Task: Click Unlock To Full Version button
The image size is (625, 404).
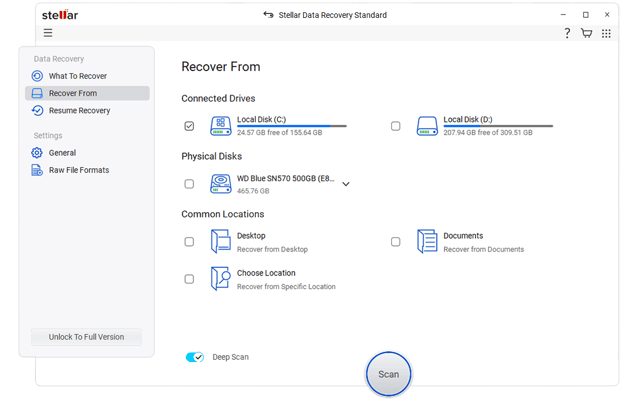Action: click(86, 337)
